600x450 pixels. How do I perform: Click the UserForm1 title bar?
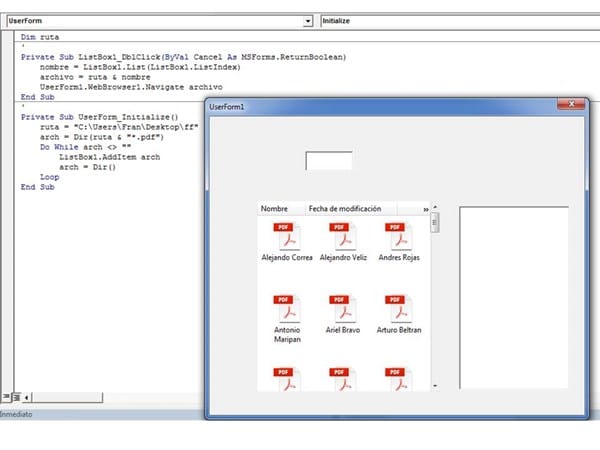click(380, 106)
